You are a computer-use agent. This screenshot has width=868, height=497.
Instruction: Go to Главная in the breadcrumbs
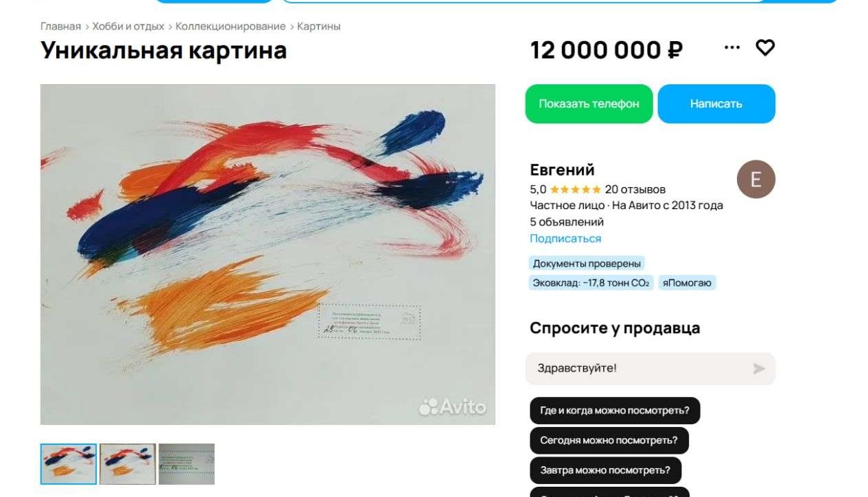[60, 26]
